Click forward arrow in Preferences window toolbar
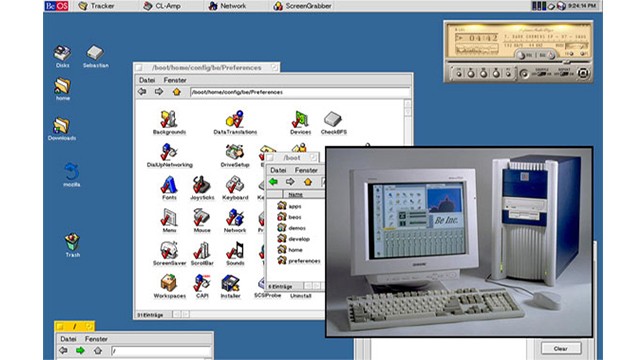 tap(159, 92)
